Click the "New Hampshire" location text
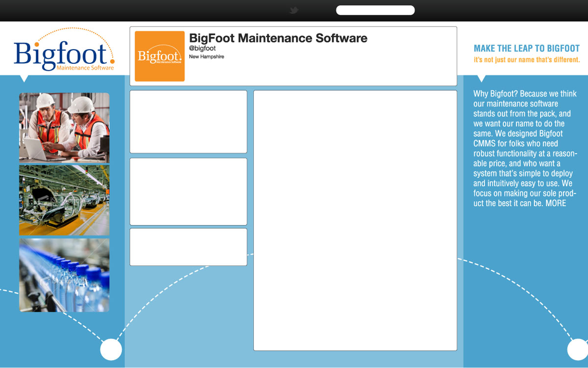 207,57
